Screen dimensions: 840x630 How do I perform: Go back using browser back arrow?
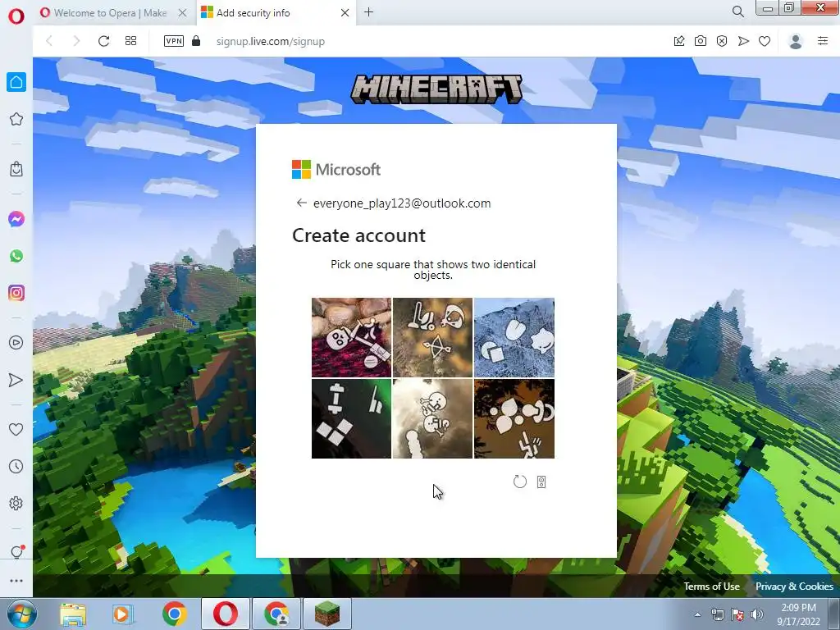pos(49,41)
